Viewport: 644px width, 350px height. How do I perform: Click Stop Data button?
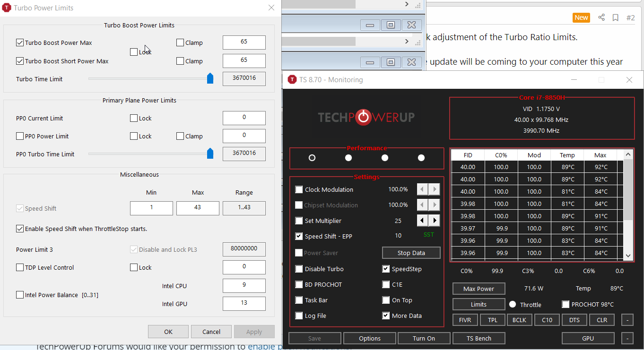tap(411, 253)
